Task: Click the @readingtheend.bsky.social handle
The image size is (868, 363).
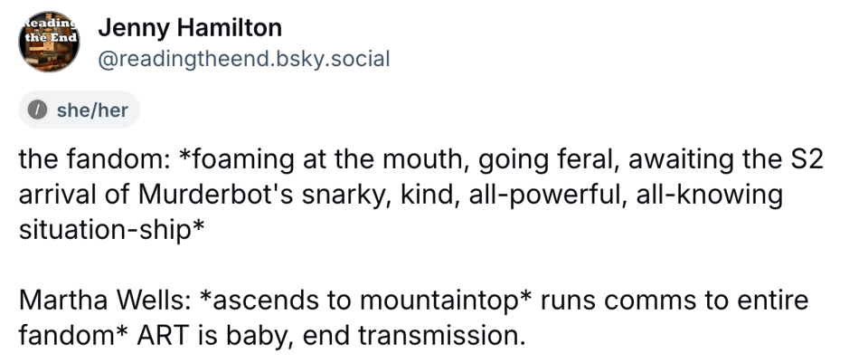Action: point(243,60)
